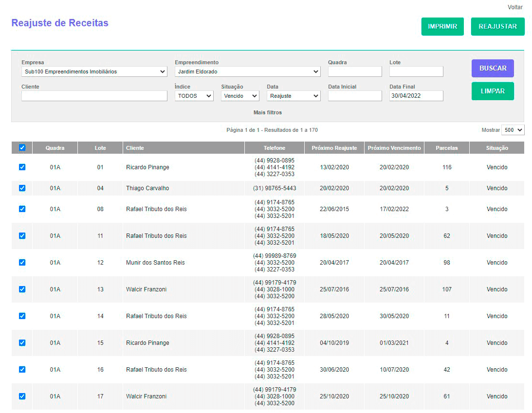
Task: Clear filters with LIMPAR button
Action: (x=492, y=91)
